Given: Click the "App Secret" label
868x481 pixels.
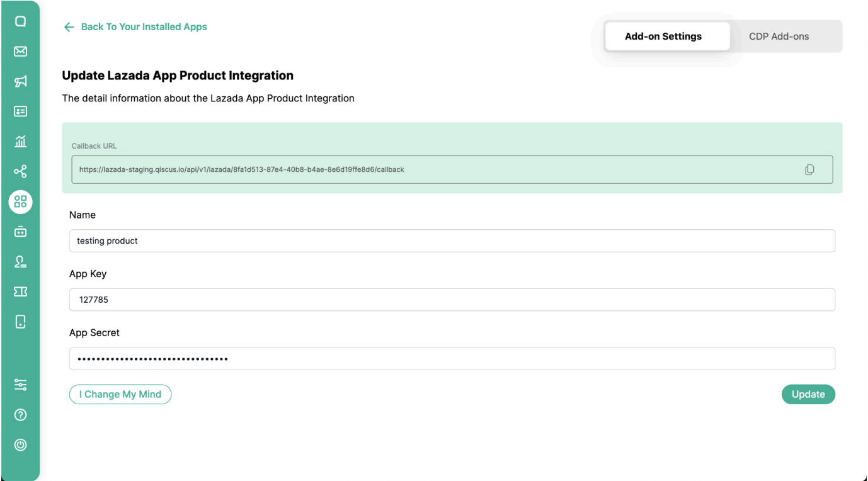Looking at the screenshot, I should (x=94, y=333).
